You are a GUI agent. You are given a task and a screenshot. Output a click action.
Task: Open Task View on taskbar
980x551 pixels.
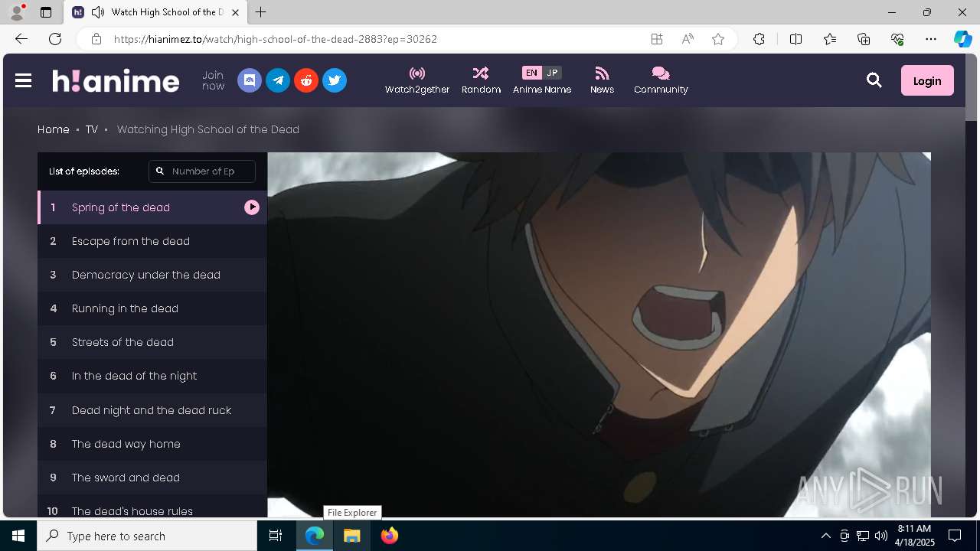point(276,536)
